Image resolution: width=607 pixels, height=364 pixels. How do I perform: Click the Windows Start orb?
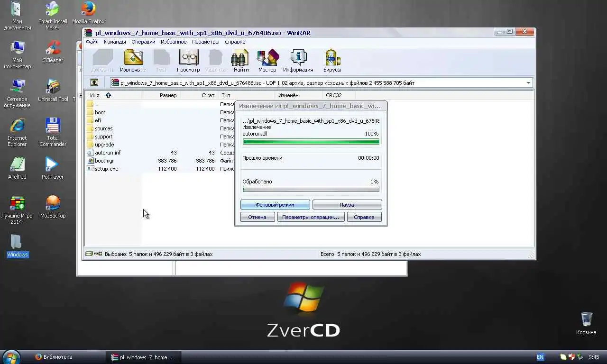[11, 357]
